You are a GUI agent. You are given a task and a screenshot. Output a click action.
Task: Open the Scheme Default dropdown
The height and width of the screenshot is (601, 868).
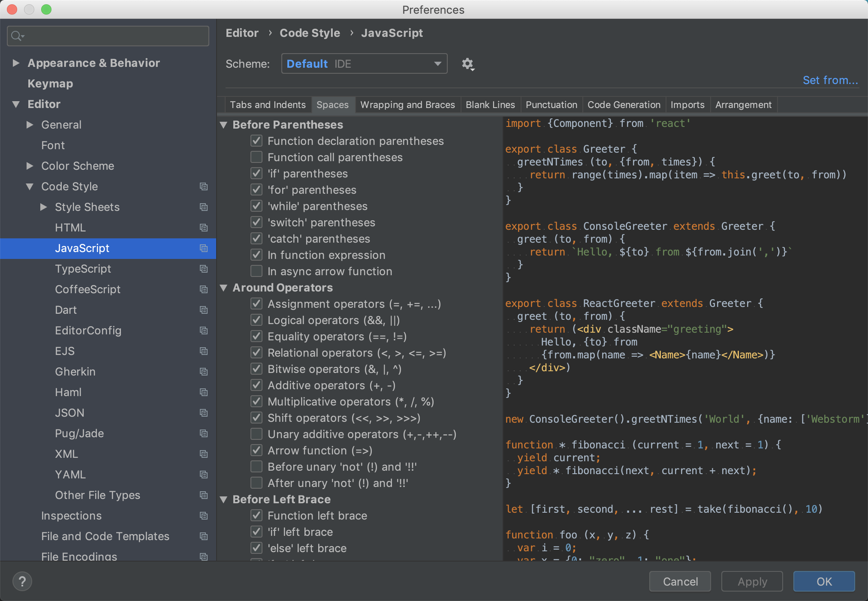pos(364,64)
